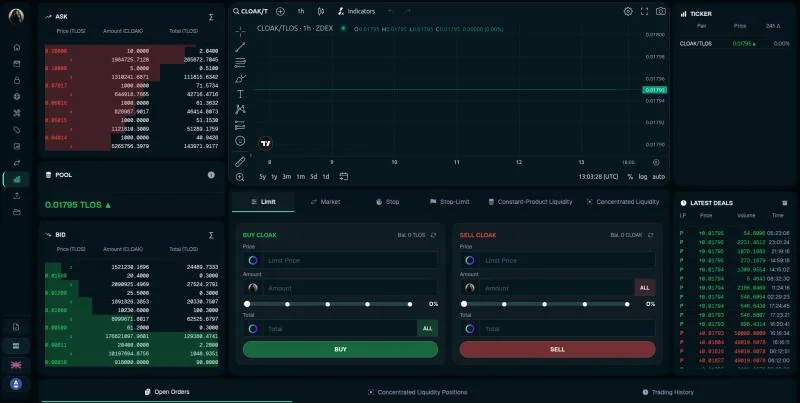Select the crosshair cursor tool
This screenshot has width=800, height=403.
240,31
